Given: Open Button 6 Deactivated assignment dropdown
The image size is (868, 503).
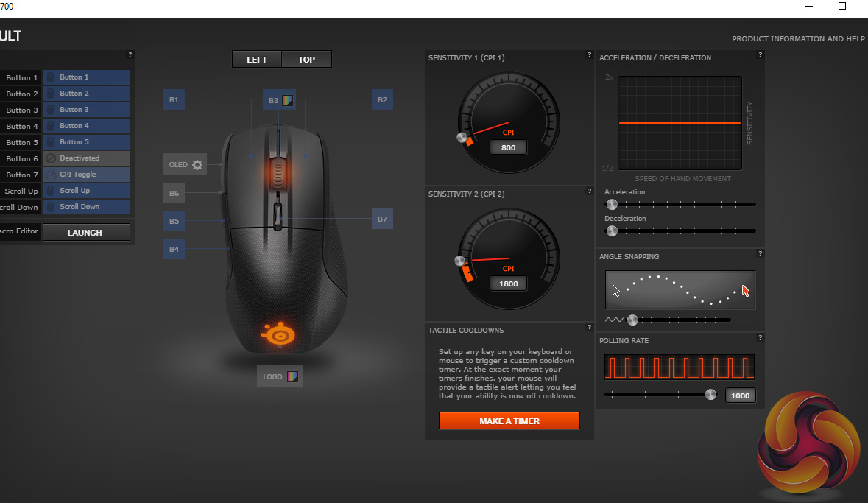Looking at the screenshot, I should (86, 158).
